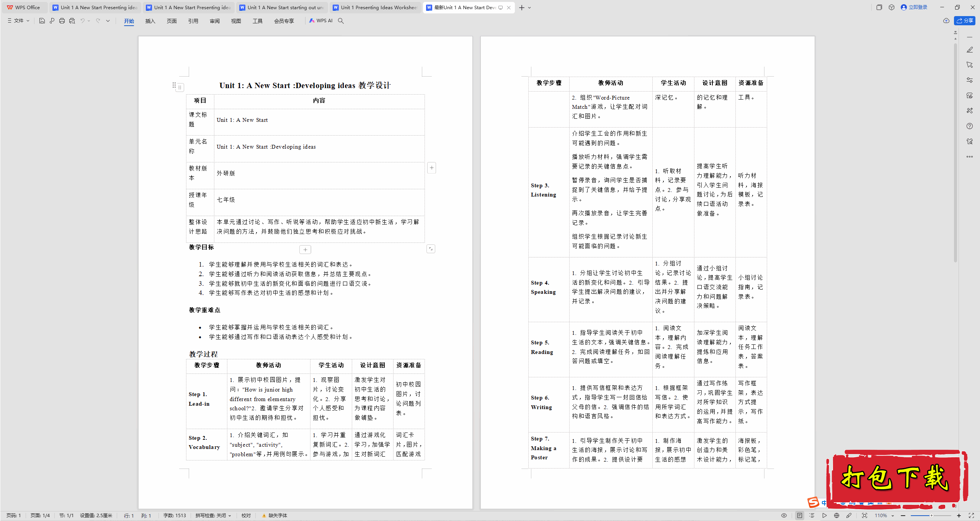Open Print Preview from quick toolbar
Viewport: 980px width, 521px height.
(x=72, y=21)
